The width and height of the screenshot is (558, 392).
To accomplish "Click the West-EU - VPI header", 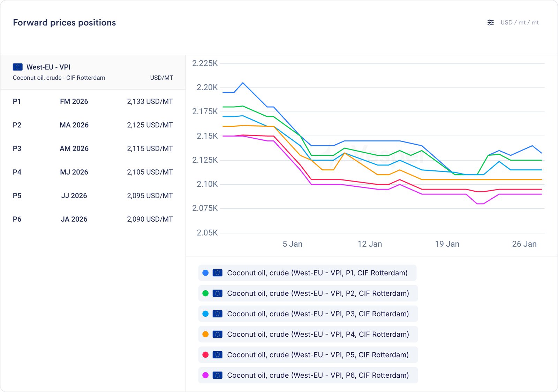I will pyautogui.click(x=48, y=67).
